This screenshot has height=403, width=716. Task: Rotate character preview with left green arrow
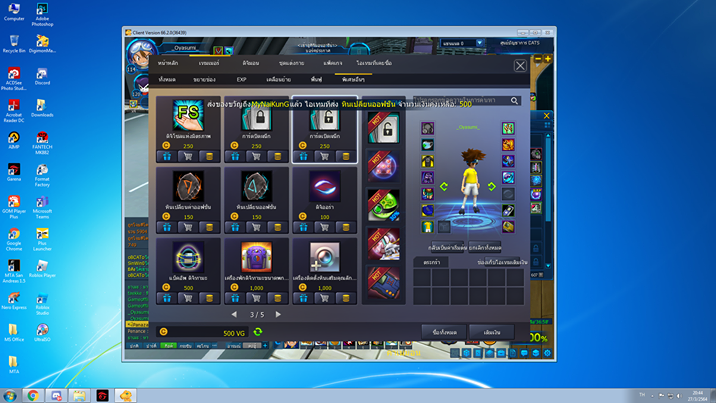443,186
